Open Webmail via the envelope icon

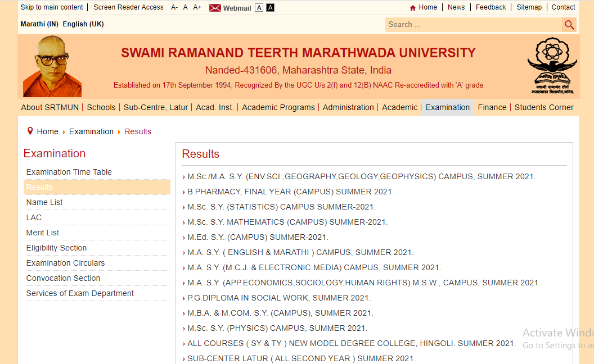point(215,8)
